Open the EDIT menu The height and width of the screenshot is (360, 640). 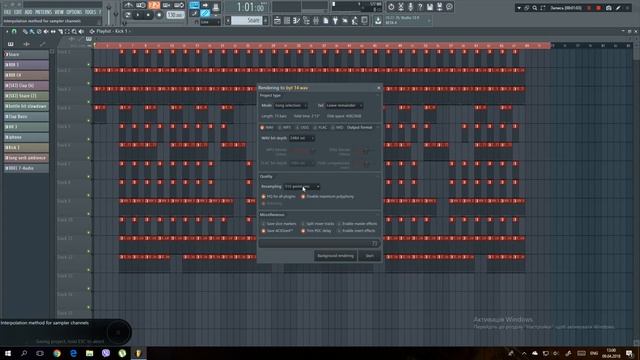pos(18,12)
